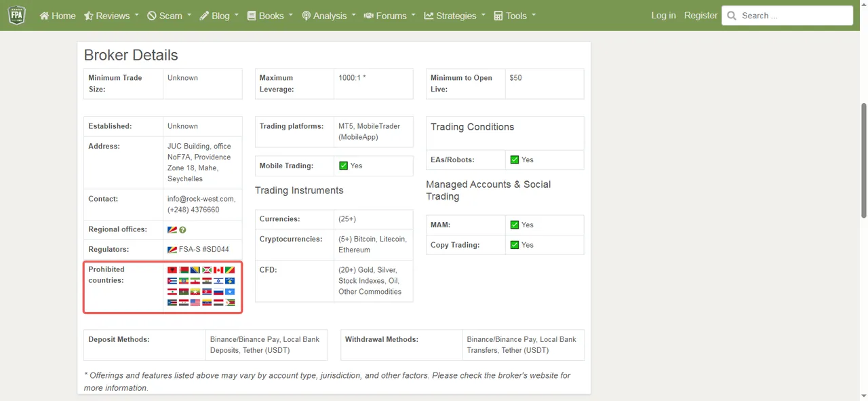Image resolution: width=868 pixels, height=401 pixels.
Task: Click the vertical scrollbar thumb
Action: [x=863, y=160]
